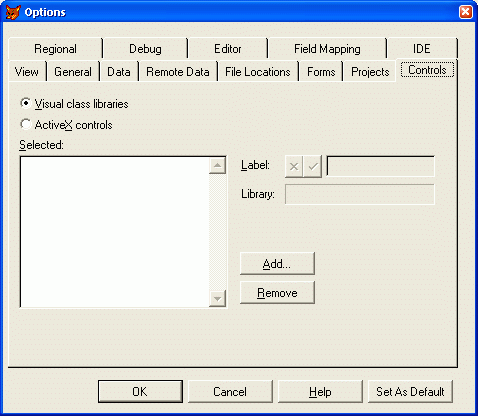Image resolution: width=478 pixels, height=416 pixels.
Task: Click the Visual FoxPro fox icon in title bar
Action: [13, 12]
